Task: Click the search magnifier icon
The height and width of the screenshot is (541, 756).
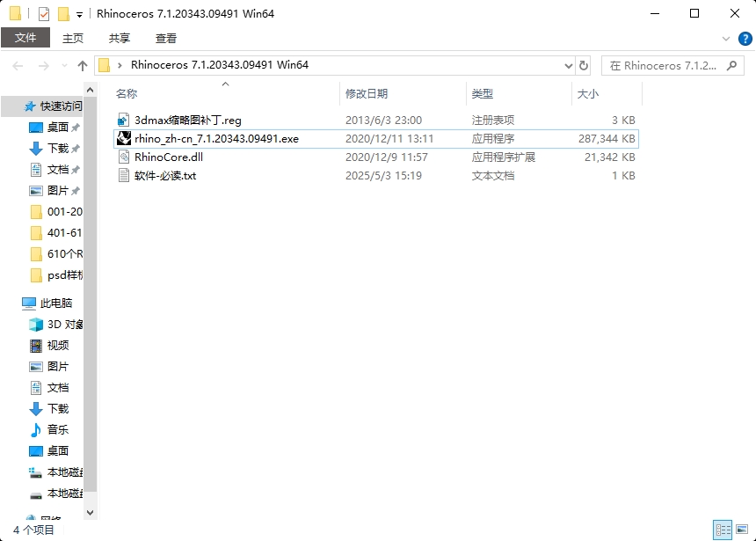Action: click(732, 65)
